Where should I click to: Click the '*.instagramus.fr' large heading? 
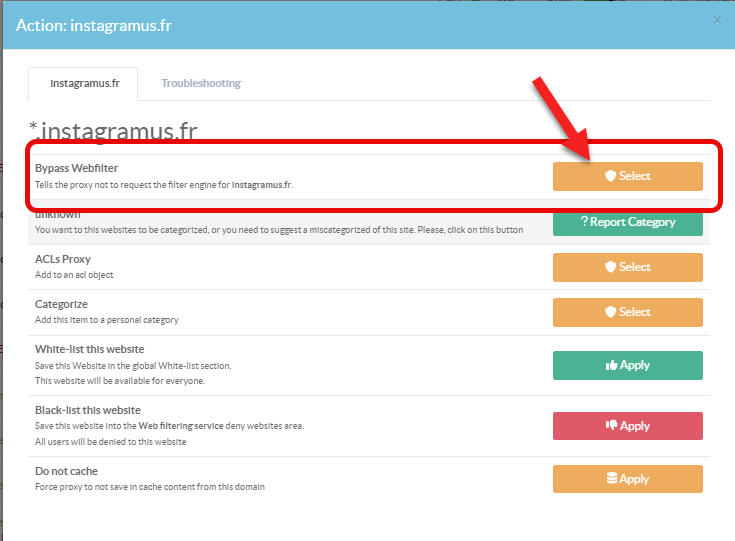click(113, 130)
